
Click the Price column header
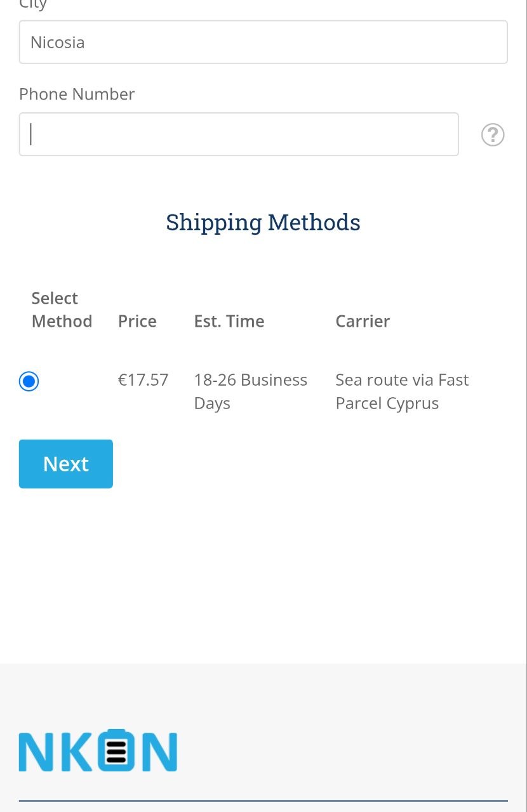137,321
